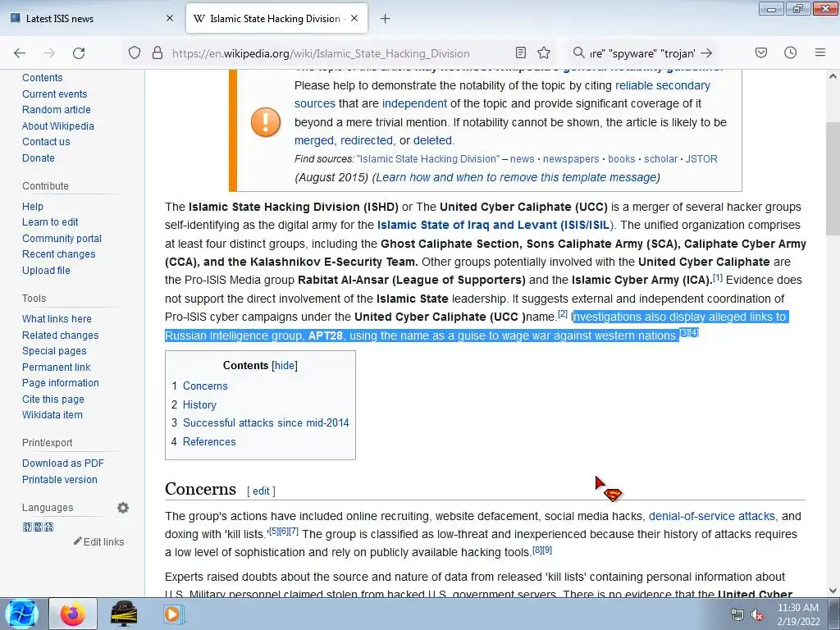Click the search magnifier icon
Screen dimensions: 840x630
tap(578, 52)
